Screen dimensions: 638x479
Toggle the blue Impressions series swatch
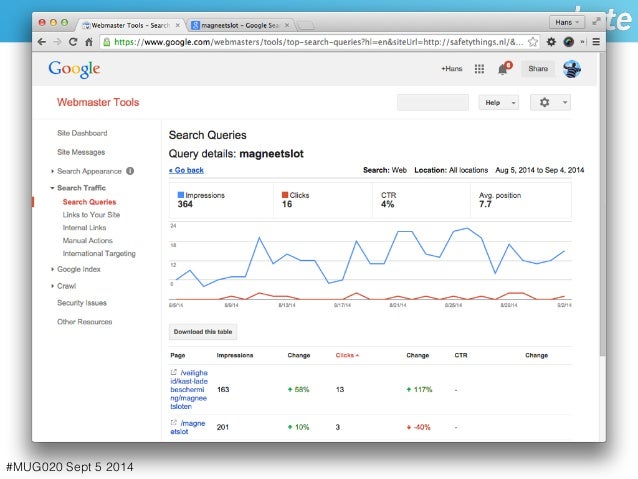click(181, 195)
